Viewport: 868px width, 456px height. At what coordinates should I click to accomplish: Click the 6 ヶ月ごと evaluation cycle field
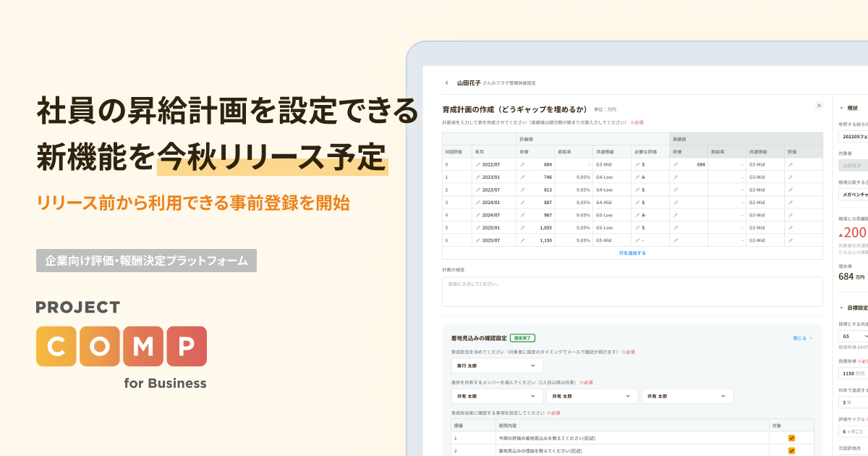tap(853, 431)
